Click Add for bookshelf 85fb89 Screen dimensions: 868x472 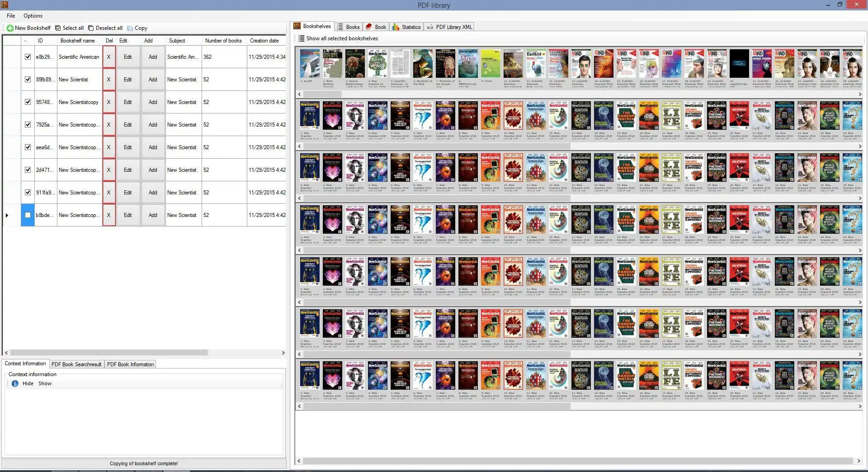coord(153,80)
